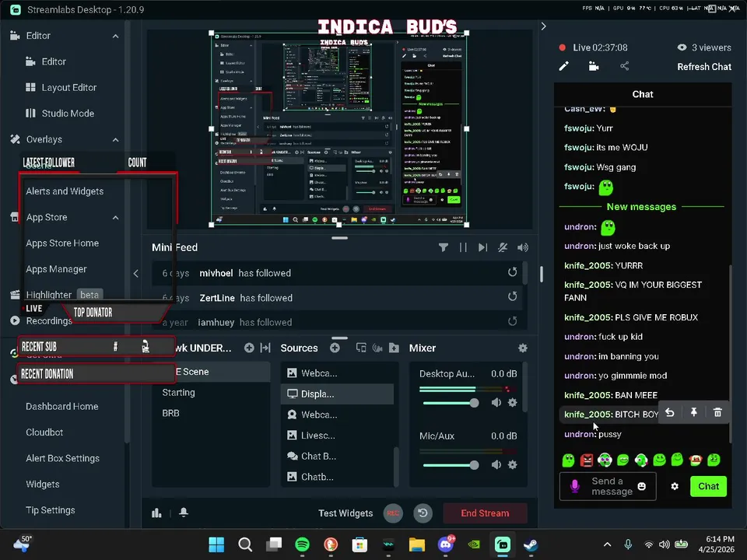Click the scene transitions icon next to Scenes plus
The height and width of the screenshot is (560, 747).
coord(265,348)
